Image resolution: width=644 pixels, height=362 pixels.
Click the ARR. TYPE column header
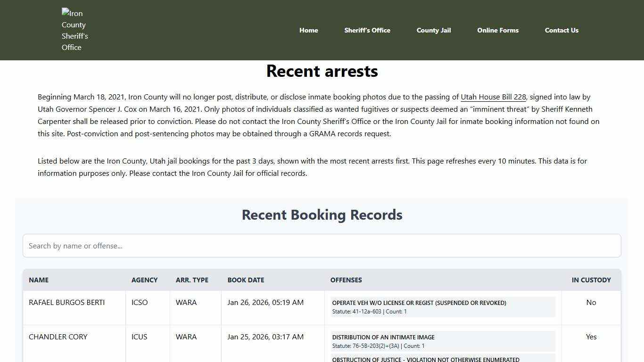[192, 280]
